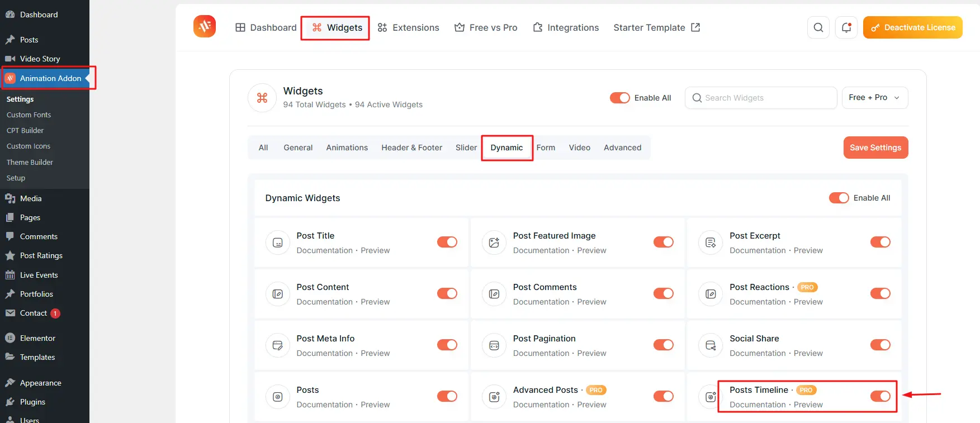Click the Post Excerpt widget icon

coord(711,243)
